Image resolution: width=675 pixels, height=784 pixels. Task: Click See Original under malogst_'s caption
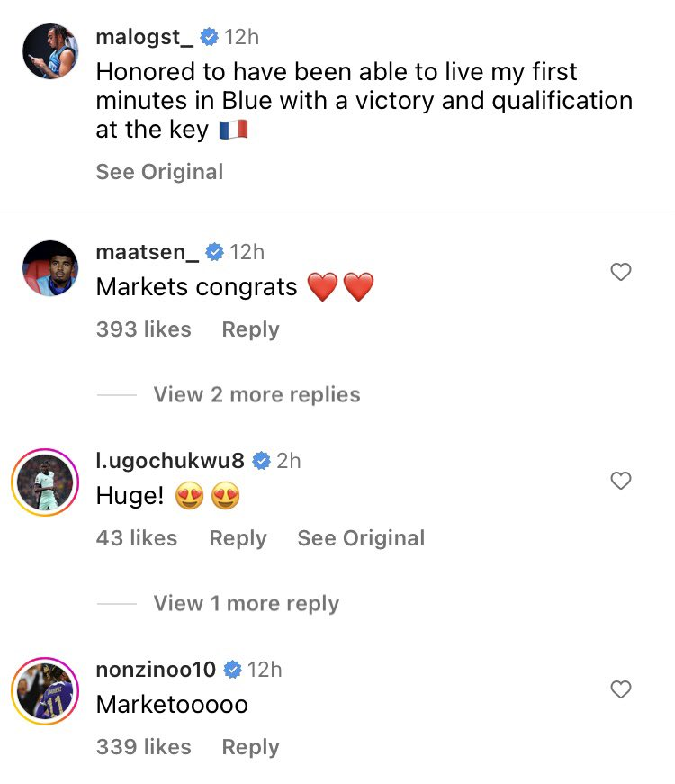pos(158,172)
